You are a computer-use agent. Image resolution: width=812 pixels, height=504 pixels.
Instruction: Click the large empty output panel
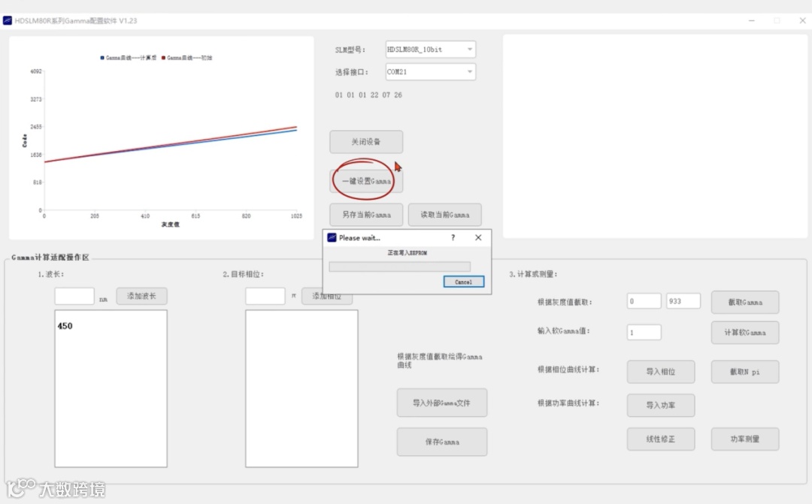click(655, 136)
